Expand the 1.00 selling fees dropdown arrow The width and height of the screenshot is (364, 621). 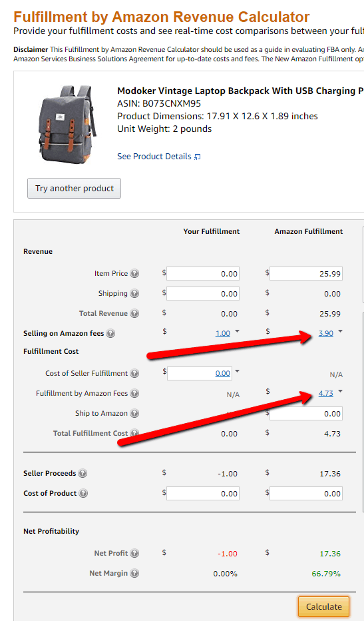237,331
